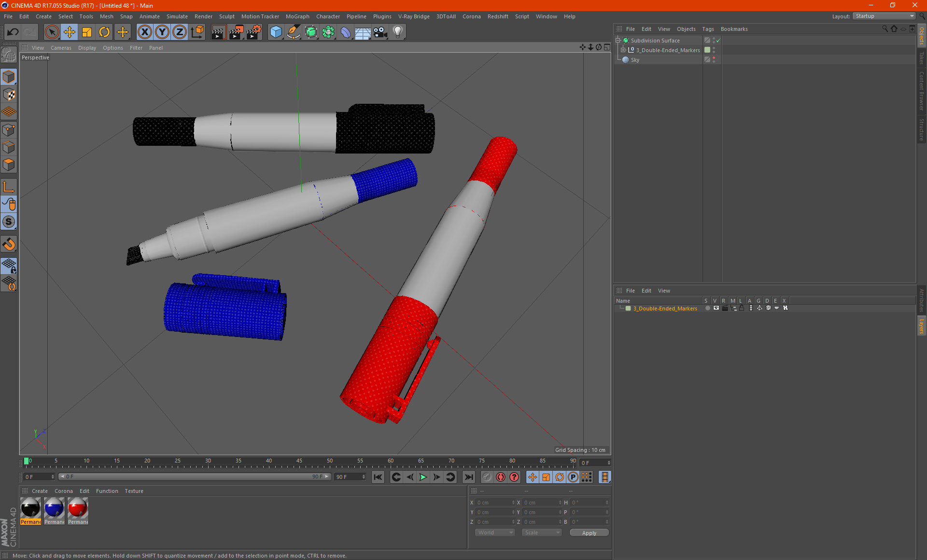Increment the 90 F end frame stepper

(x=364, y=475)
